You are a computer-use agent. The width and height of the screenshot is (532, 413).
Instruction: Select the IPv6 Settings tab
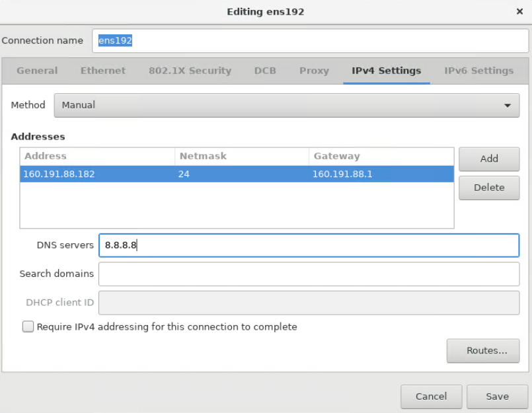point(478,71)
